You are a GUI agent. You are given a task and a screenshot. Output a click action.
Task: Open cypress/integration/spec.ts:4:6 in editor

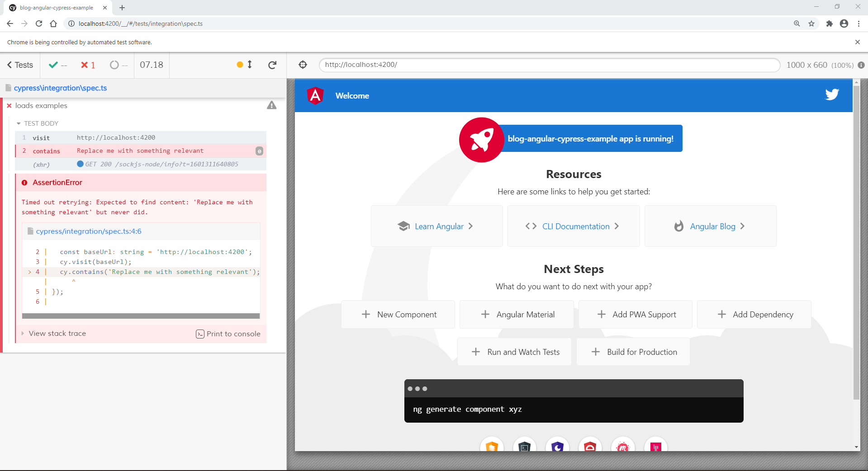(x=89, y=231)
